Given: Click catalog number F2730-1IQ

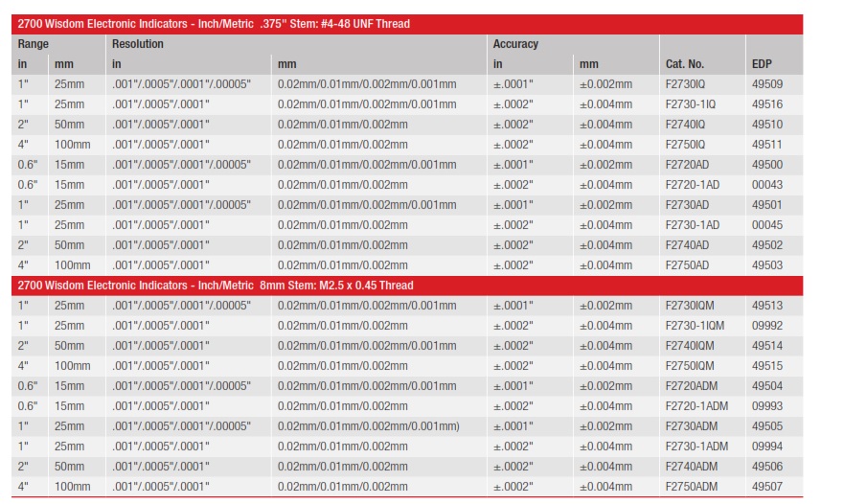Looking at the screenshot, I should coord(690,104).
